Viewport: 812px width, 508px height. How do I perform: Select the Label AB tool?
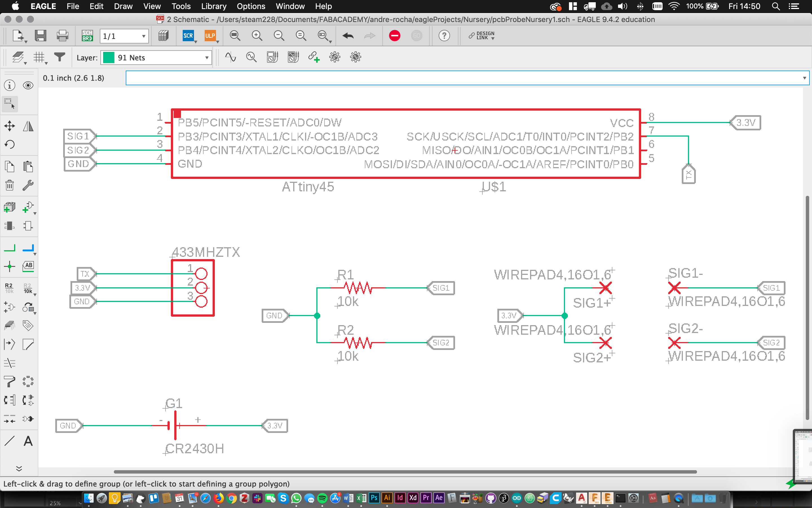pyautogui.click(x=28, y=266)
